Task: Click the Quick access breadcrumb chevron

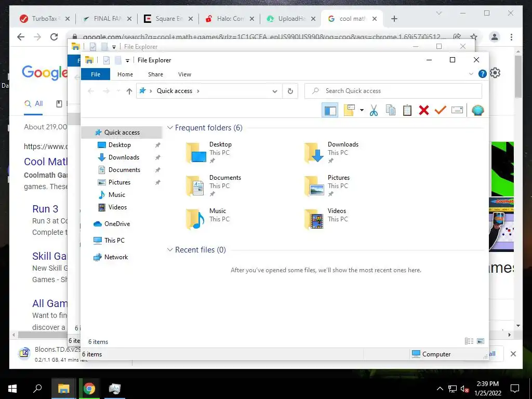Action: tap(198, 91)
